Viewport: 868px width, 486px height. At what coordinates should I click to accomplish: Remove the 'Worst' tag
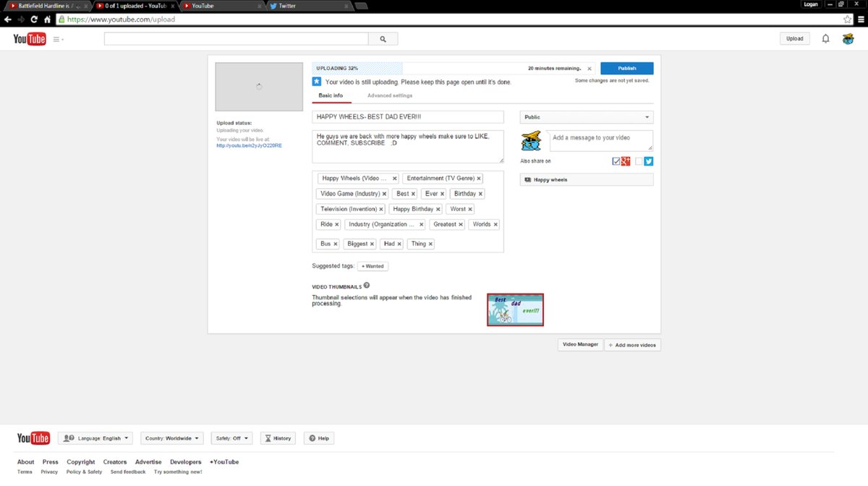coord(471,209)
